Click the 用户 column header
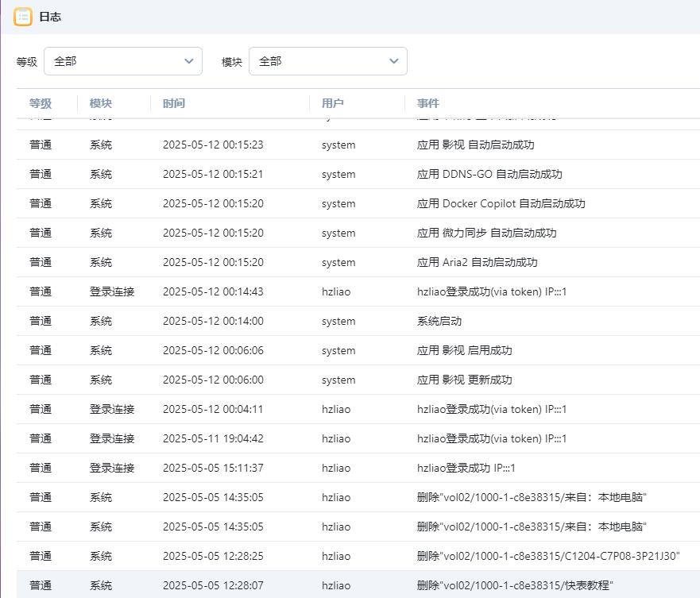 [x=333, y=103]
